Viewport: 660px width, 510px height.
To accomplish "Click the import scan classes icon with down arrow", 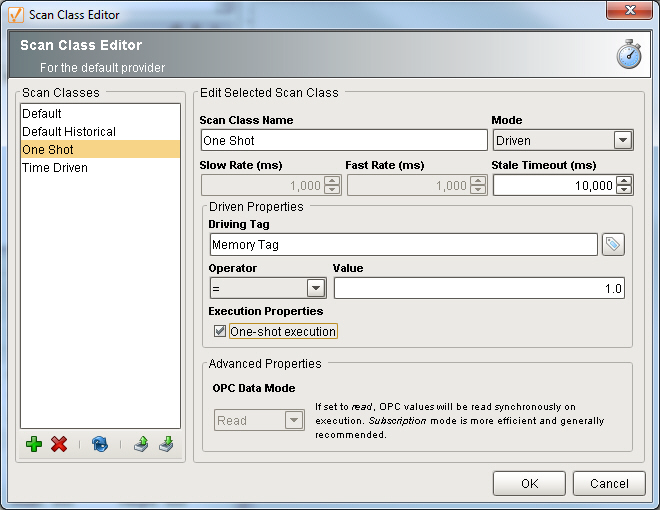I will click(166, 445).
